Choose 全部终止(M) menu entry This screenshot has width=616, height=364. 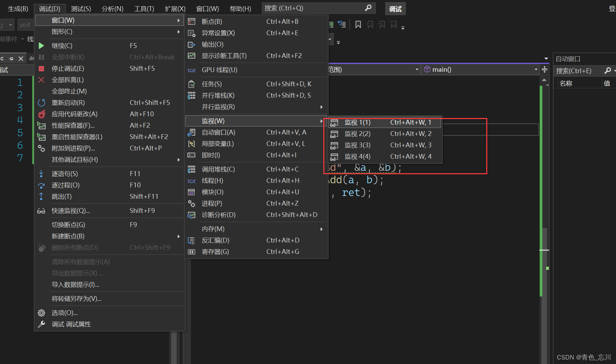pos(110,91)
